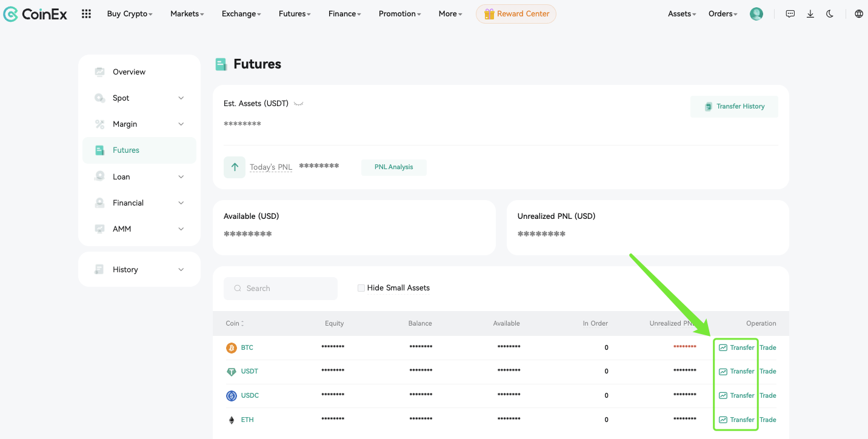The image size is (868, 439).
Task: Click the Overview sidebar icon
Action: pyautogui.click(x=100, y=72)
